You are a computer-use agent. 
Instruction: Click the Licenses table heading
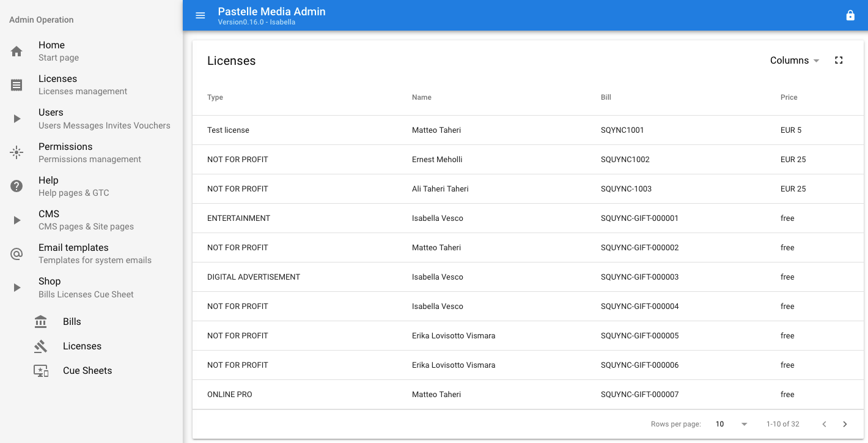231,61
